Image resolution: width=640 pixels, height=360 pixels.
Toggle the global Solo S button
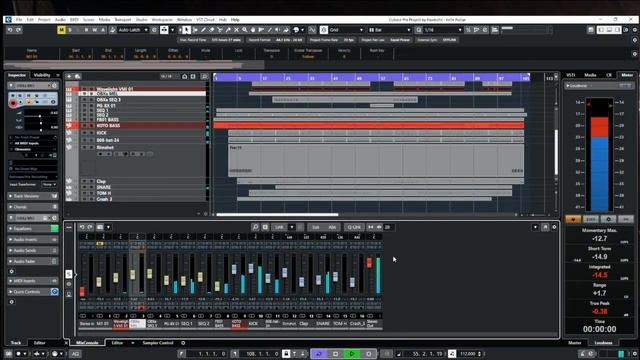pyautogui.click(x=70, y=30)
